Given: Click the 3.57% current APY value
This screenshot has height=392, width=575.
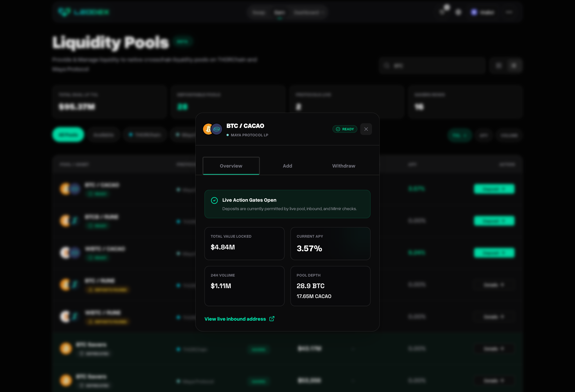Looking at the screenshot, I should click(x=309, y=248).
